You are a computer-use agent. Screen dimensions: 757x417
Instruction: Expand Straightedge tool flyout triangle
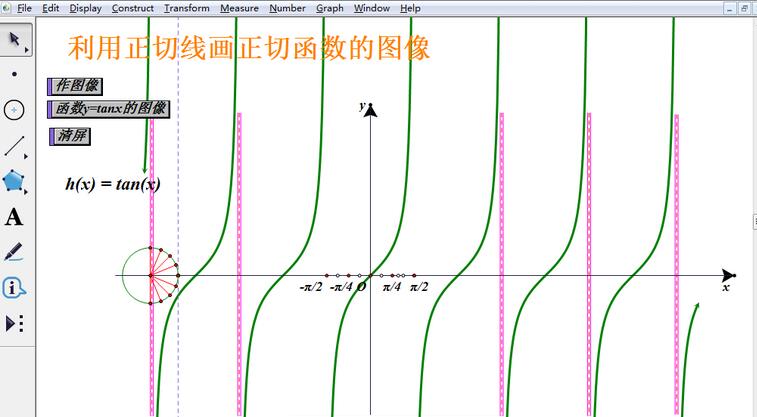point(26,156)
